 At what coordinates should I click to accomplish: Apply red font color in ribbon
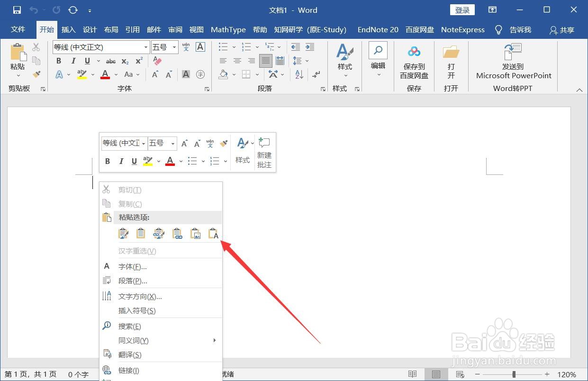(105, 74)
